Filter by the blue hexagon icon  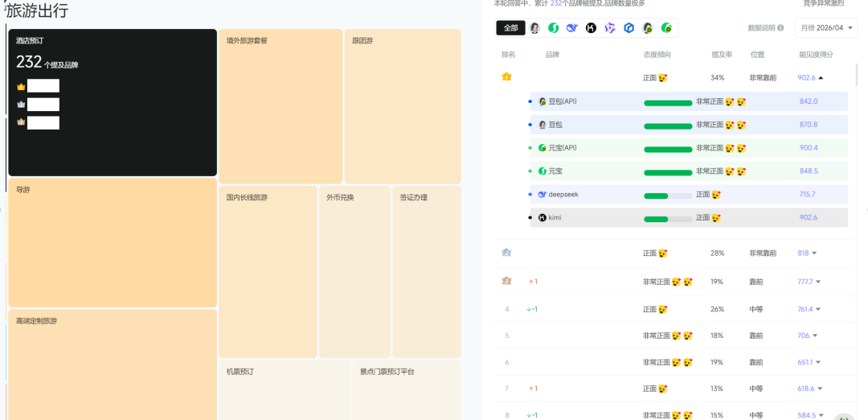pyautogui.click(x=628, y=27)
